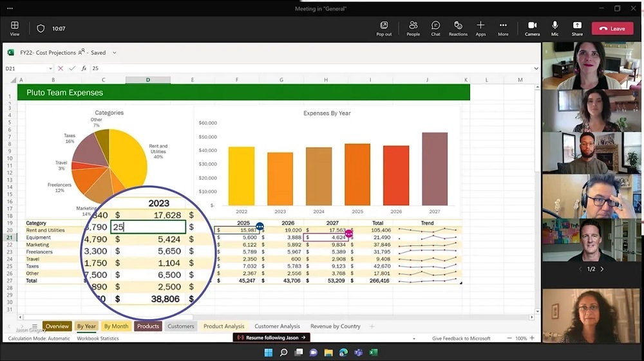644x361 pixels.
Task: Show the People participants list
Action: click(413, 28)
